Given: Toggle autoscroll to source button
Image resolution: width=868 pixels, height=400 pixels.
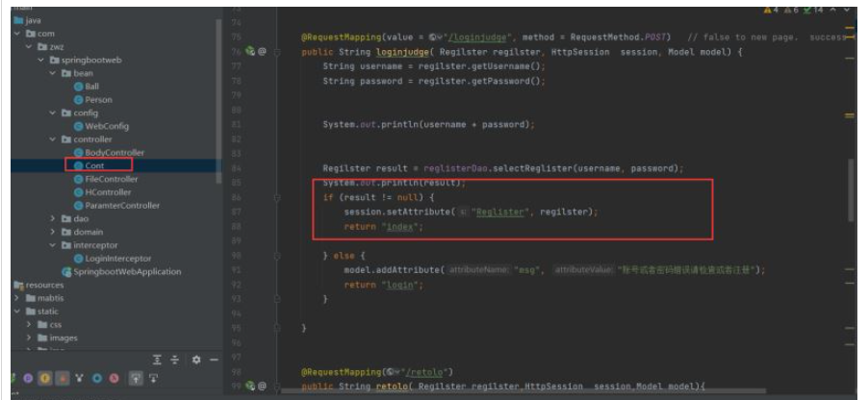Looking at the screenshot, I should click(x=135, y=379).
